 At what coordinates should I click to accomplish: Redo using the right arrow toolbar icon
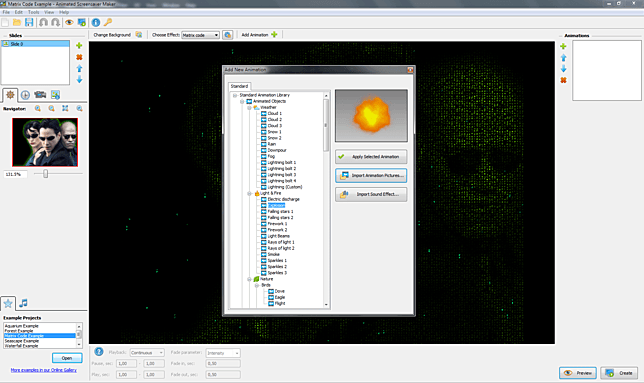55,23
